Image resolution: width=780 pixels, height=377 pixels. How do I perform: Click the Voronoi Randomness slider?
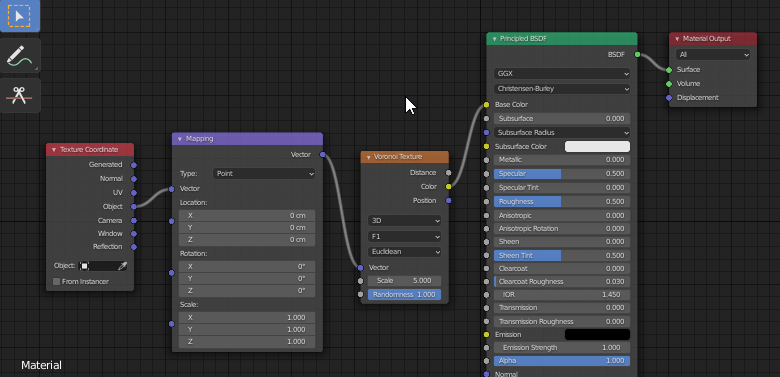[404, 294]
